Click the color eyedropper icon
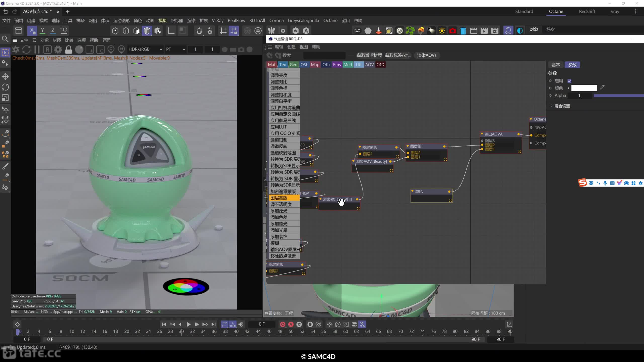This screenshot has width=644, height=362. coord(602,87)
